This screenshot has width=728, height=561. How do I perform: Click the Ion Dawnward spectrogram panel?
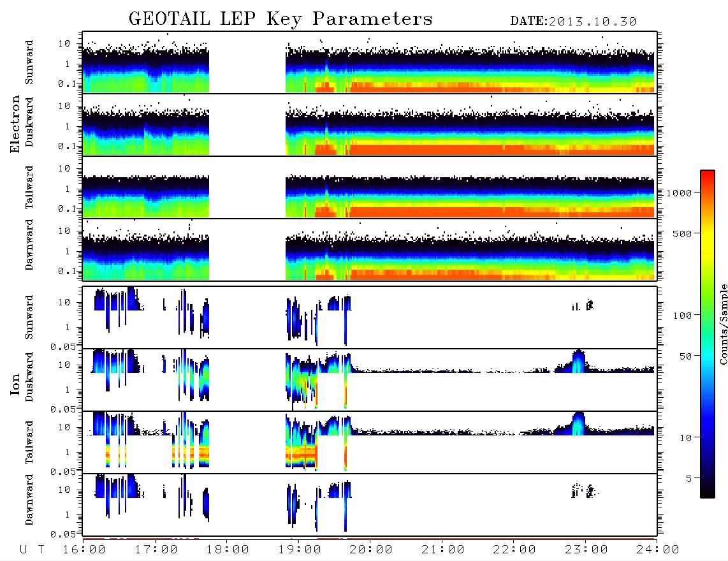click(x=370, y=504)
